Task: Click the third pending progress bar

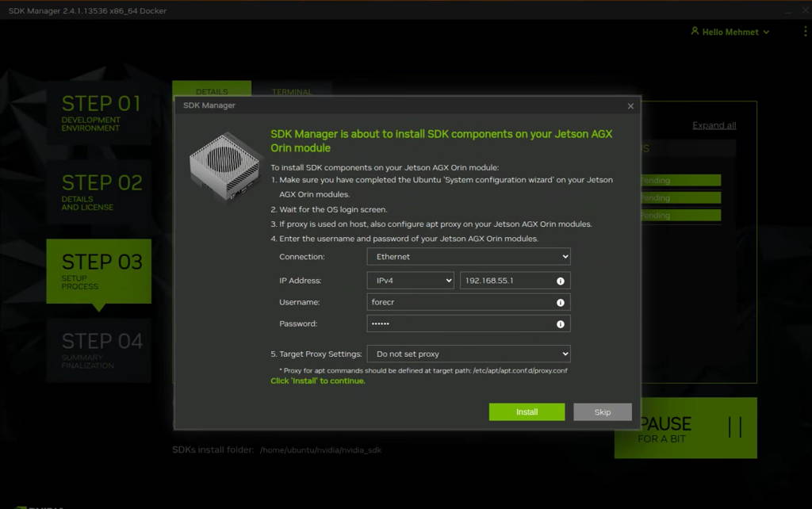Action: tap(680, 215)
